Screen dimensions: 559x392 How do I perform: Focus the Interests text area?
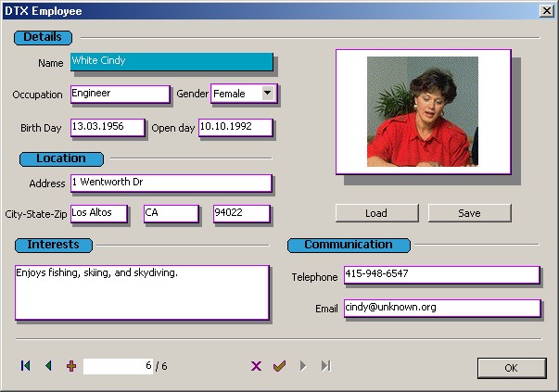click(x=142, y=292)
